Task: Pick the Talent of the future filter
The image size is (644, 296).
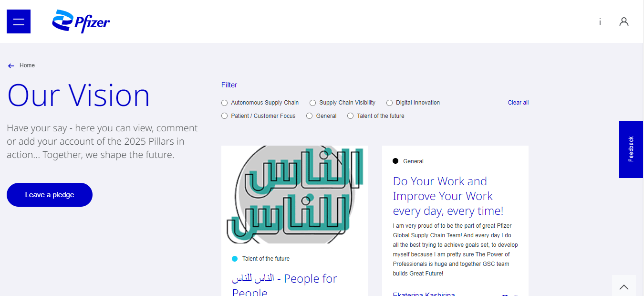Action: [x=351, y=116]
